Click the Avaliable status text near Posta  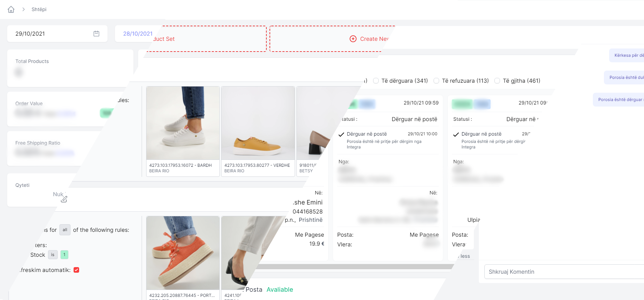pyautogui.click(x=280, y=290)
